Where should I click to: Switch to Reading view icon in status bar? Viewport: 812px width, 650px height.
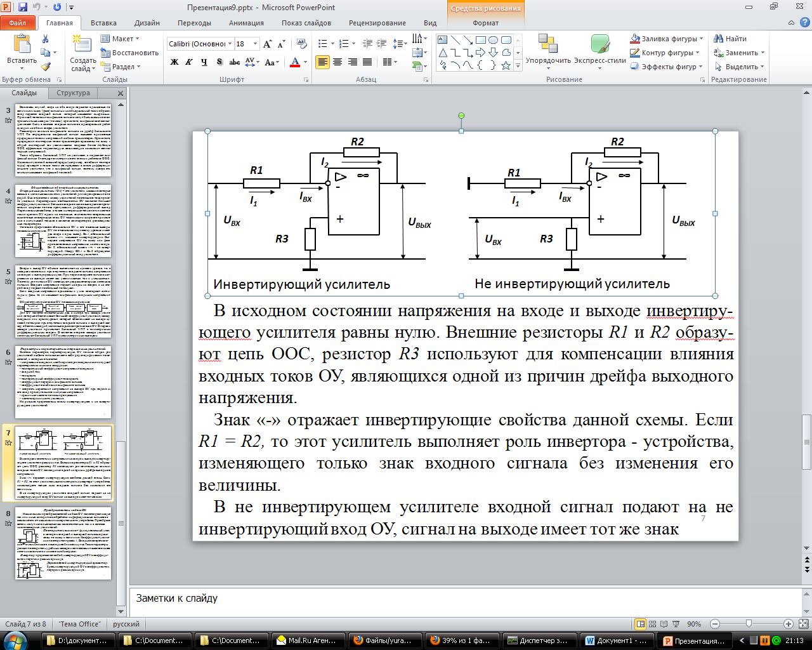click(665, 624)
